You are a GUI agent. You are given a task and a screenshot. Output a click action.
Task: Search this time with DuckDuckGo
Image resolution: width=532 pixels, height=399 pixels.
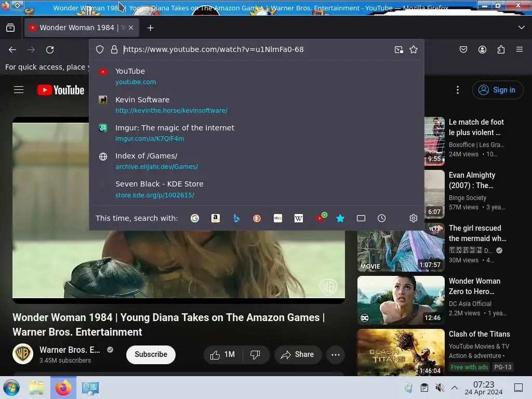(x=257, y=218)
